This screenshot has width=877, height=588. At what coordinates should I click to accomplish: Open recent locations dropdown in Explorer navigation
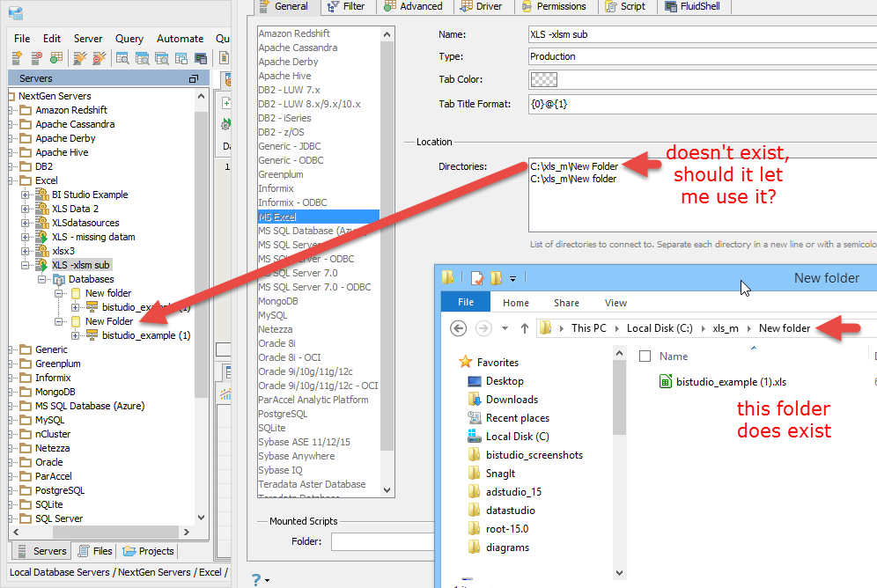[x=505, y=328]
